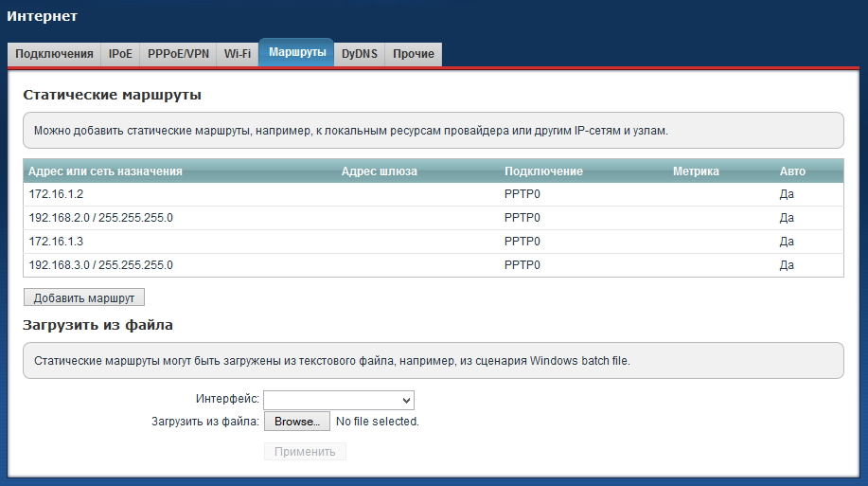Image resolution: width=868 pixels, height=486 pixels.
Task: Click the Адрес шлюза column header
Action: [379, 171]
